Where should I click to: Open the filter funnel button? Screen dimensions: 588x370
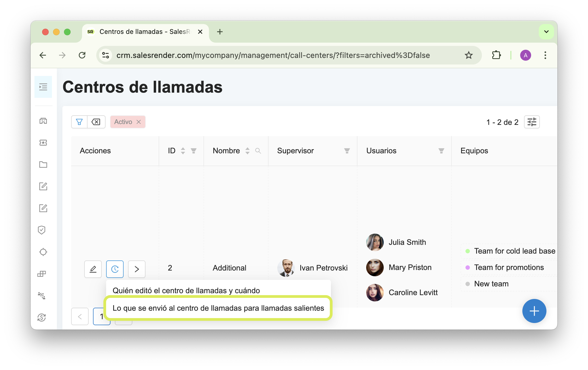pyautogui.click(x=79, y=122)
